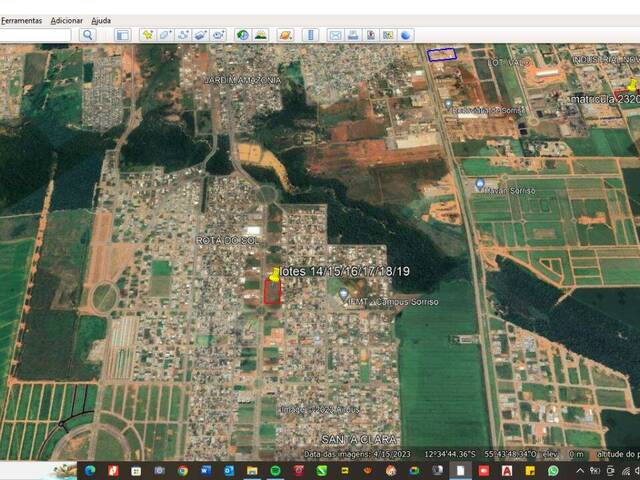Expand the system tray hidden icons chevron
Image resolution: width=640 pixels, height=480 pixels.
tap(580, 471)
